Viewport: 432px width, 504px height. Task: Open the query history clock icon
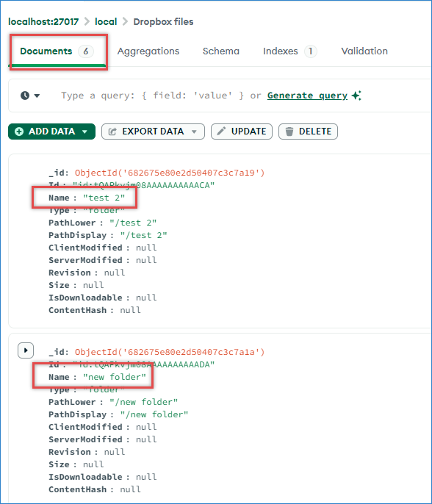point(25,96)
